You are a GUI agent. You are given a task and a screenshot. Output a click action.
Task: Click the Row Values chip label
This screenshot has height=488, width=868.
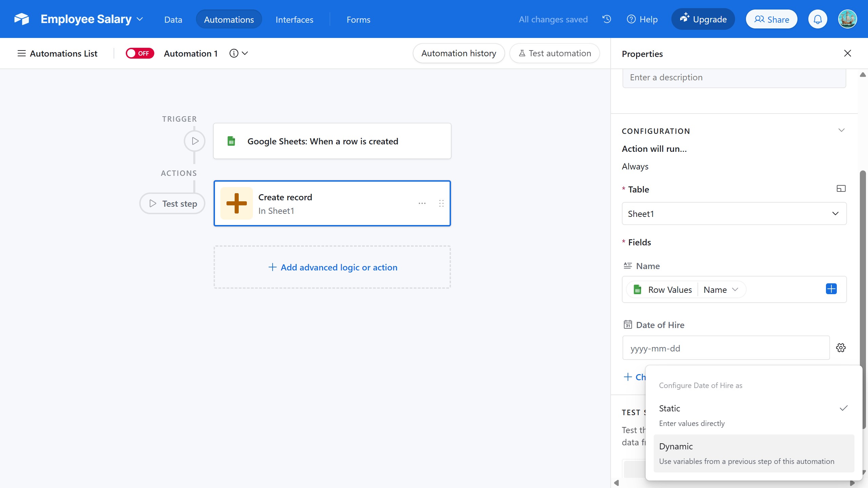(x=670, y=290)
